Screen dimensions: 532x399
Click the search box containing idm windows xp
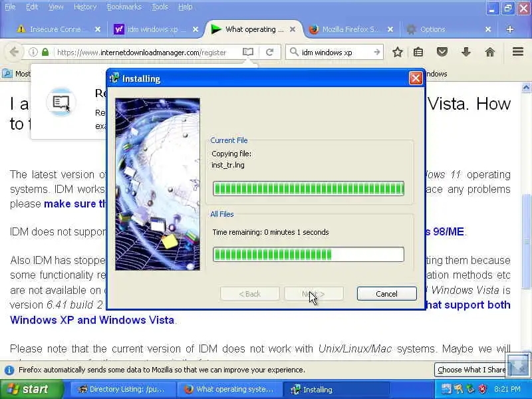(334, 53)
